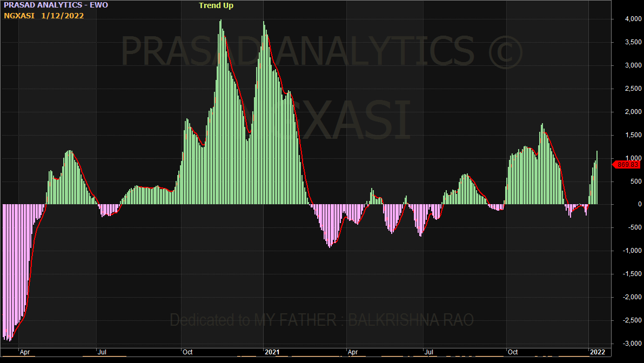Screen dimensions: 644x363
Task: Select the 0 zero-line label on price scale
Action: pos(639,204)
